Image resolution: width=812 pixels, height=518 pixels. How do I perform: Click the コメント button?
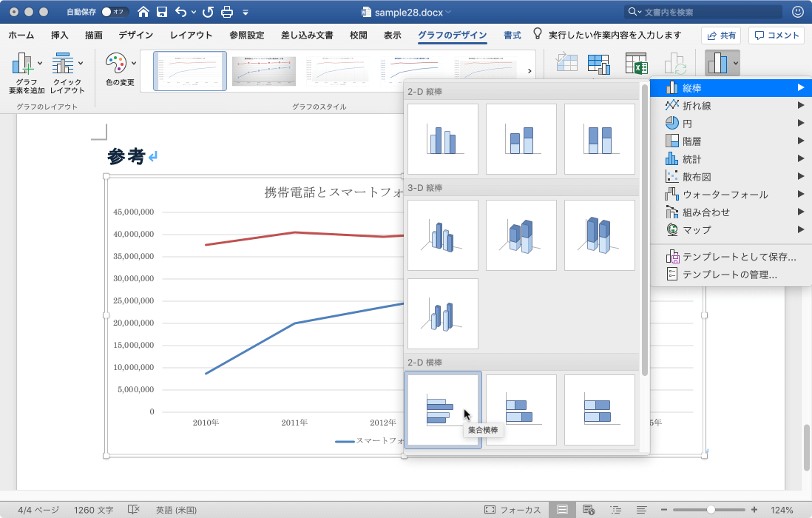(777, 36)
